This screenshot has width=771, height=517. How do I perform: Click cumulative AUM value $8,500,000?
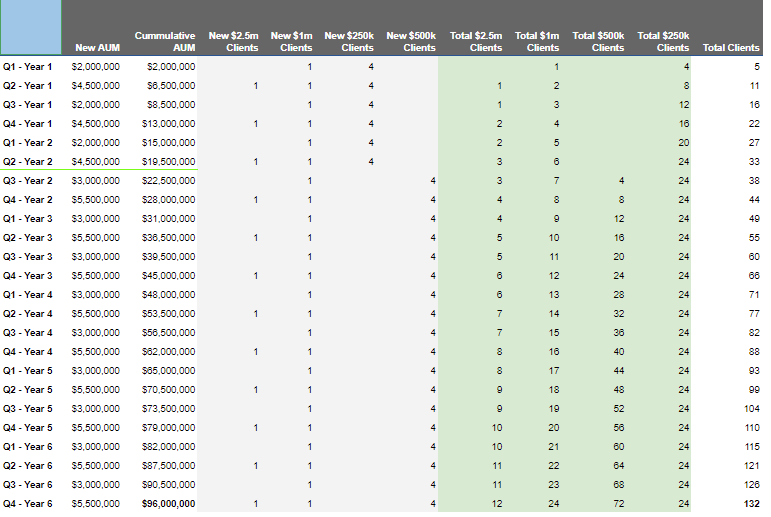coord(171,105)
